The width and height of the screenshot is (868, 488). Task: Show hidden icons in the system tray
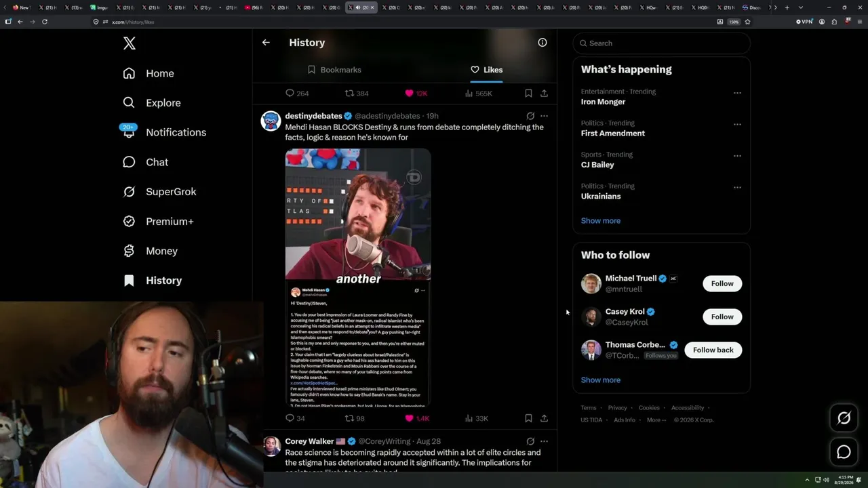coord(807,480)
